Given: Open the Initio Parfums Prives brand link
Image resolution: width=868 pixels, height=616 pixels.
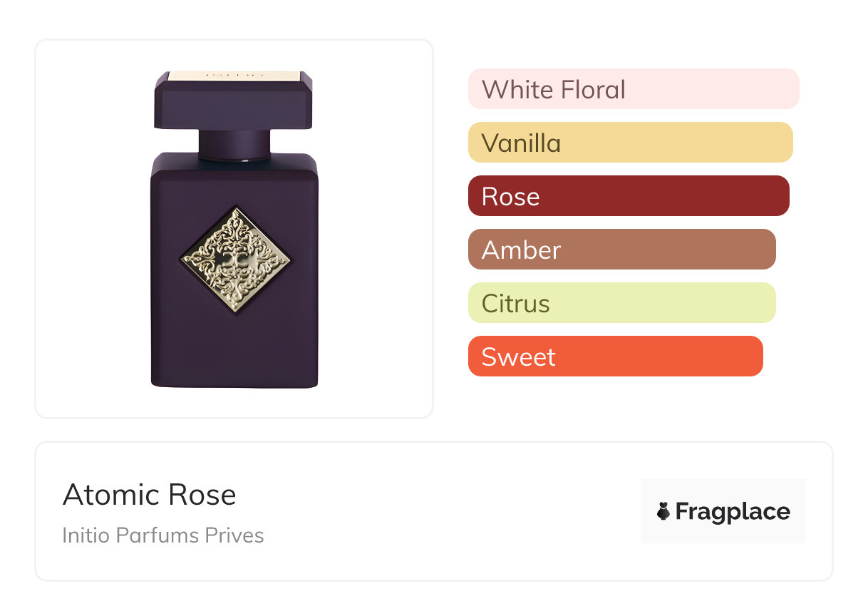Looking at the screenshot, I should click(x=163, y=535).
